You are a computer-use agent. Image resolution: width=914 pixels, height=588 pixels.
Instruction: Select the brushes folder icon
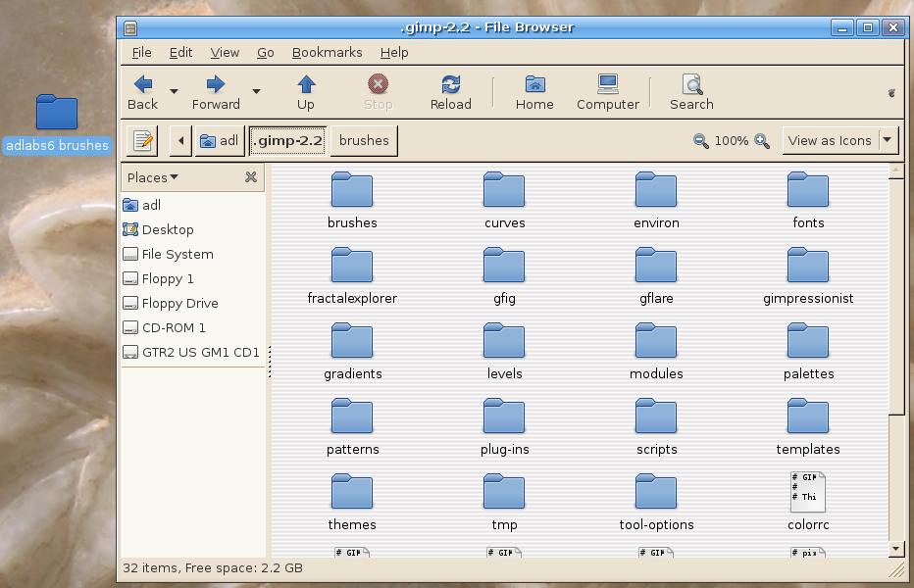tap(352, 189)
